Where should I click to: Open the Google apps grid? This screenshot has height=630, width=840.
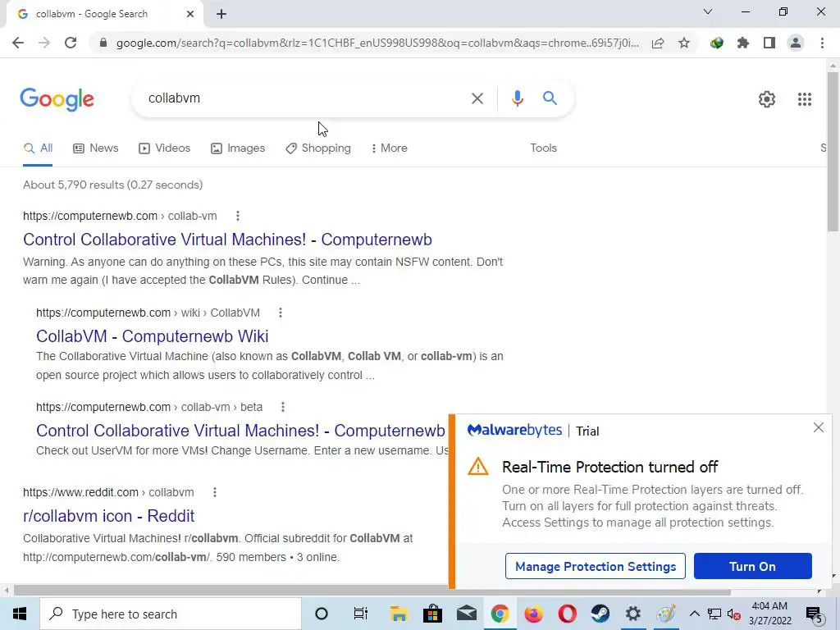pos(804,99)
